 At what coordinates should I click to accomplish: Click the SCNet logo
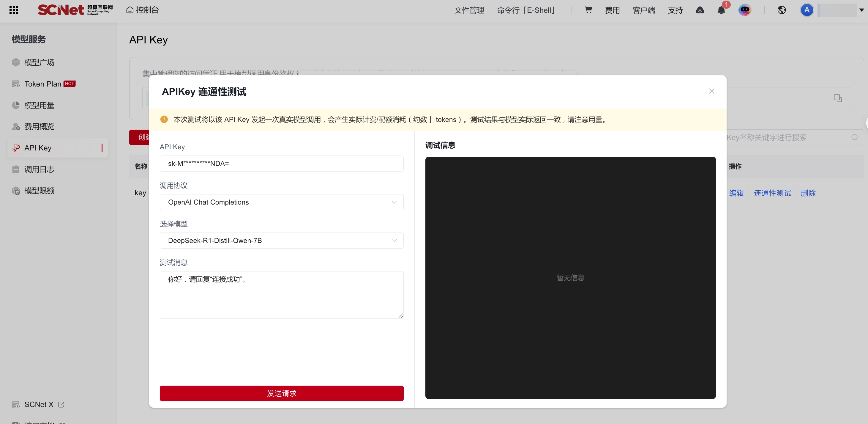(x=75, y=10)
